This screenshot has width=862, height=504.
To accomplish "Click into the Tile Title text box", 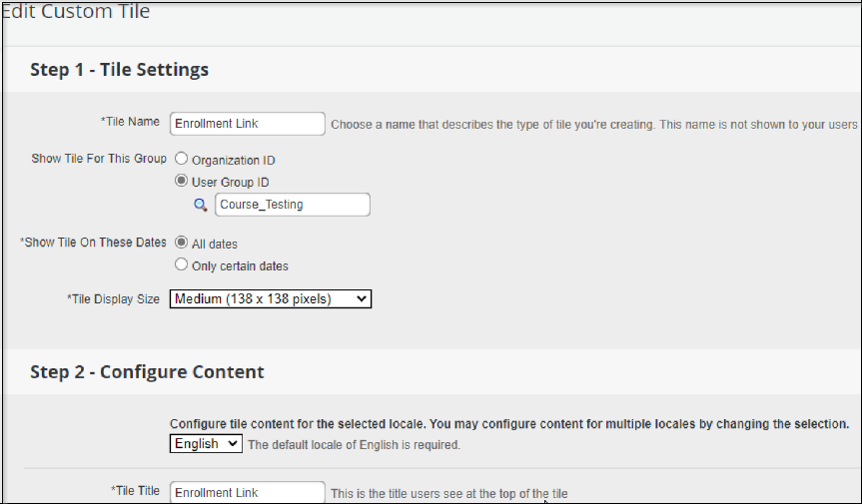I will tap(247, 492).
